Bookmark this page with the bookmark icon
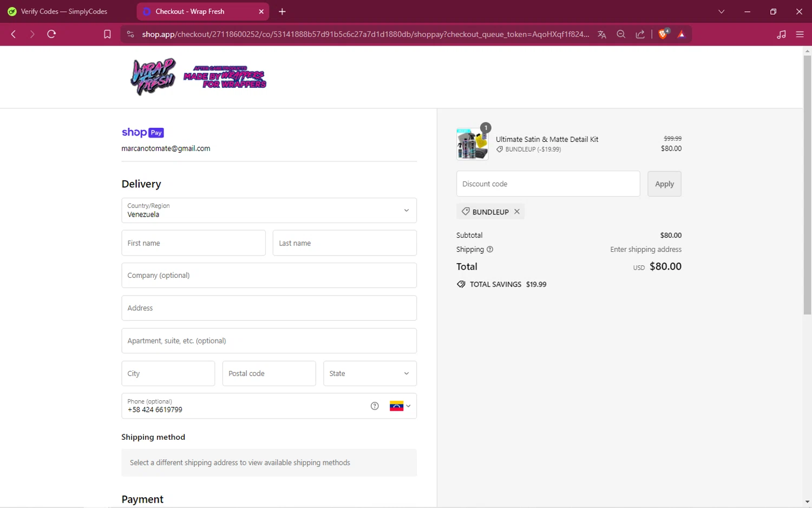 [x=107, y=34]
